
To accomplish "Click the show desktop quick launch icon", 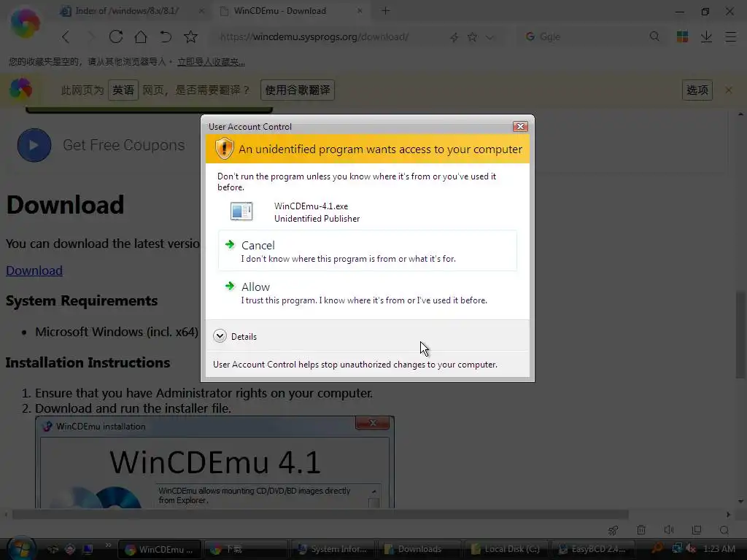I will coord(88,550).
